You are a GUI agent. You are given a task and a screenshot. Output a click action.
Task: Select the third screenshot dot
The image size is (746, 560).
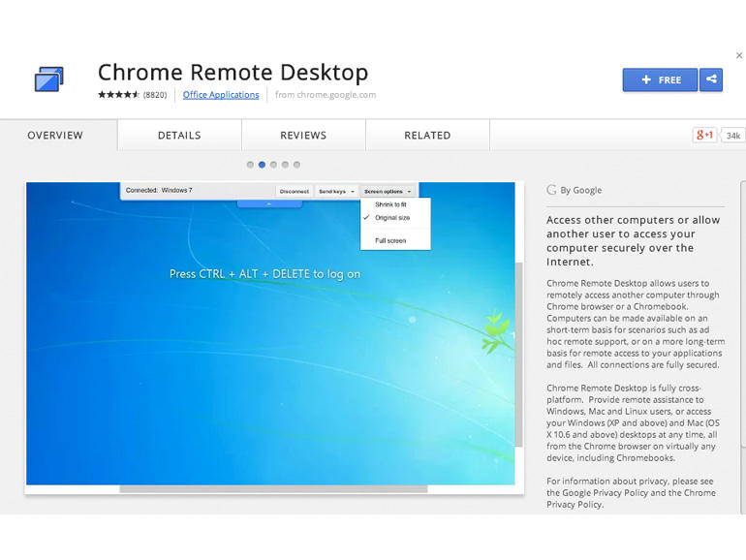(273, 165)
